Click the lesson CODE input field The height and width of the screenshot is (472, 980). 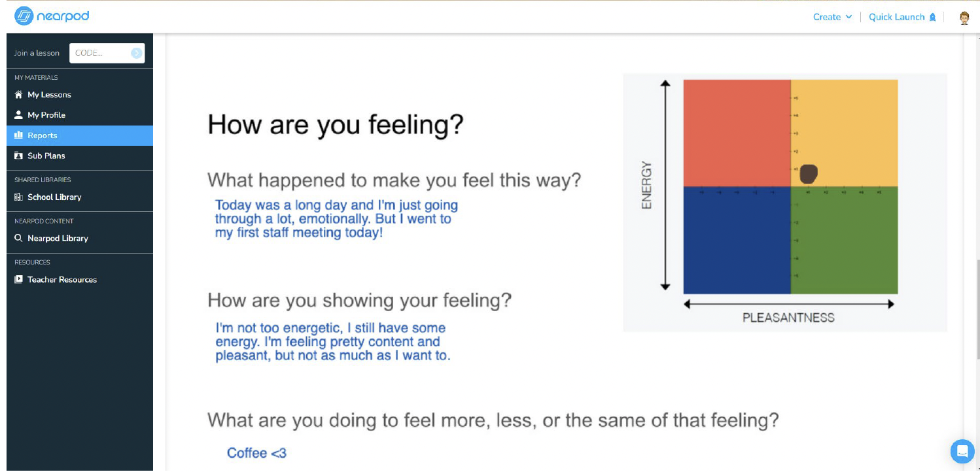101,53
